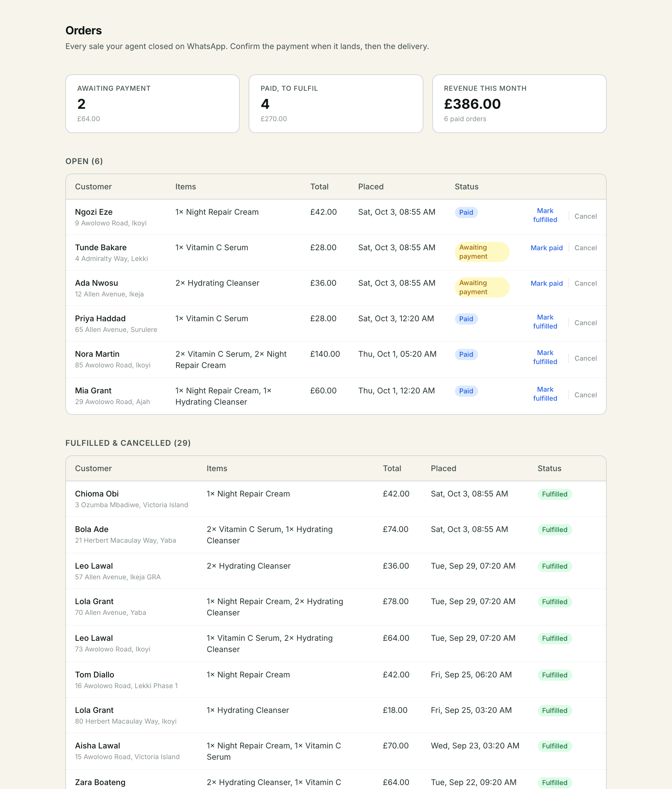Image resolution: width=672 pixels, height=789 pixels.
Task: Cancel Nora Martin's order
Action: (585, 358)
